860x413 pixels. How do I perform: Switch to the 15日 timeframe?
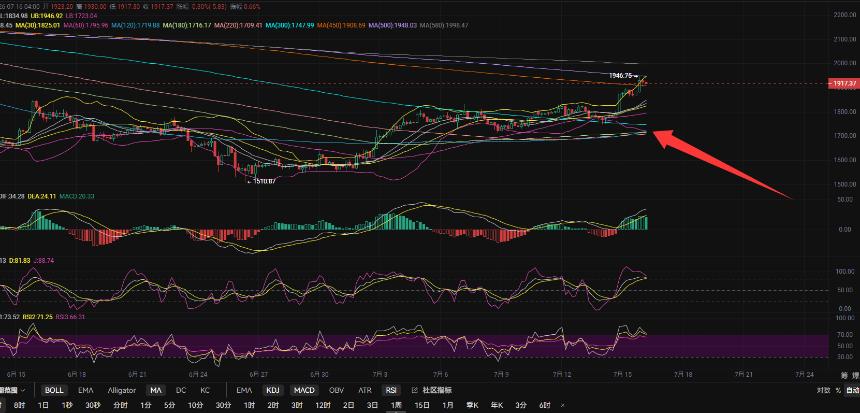tap(422, 405)
